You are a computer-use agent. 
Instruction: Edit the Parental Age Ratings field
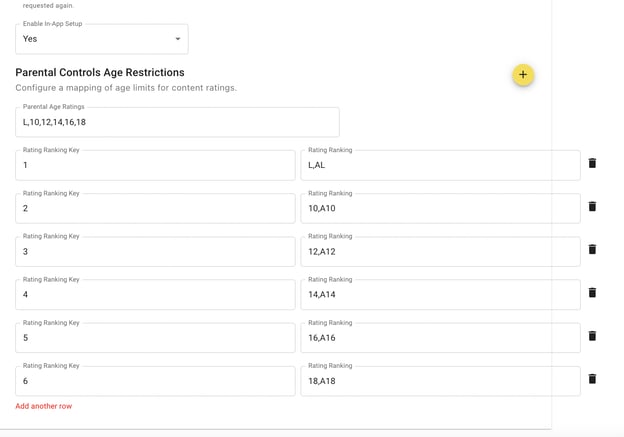(177, 122)
